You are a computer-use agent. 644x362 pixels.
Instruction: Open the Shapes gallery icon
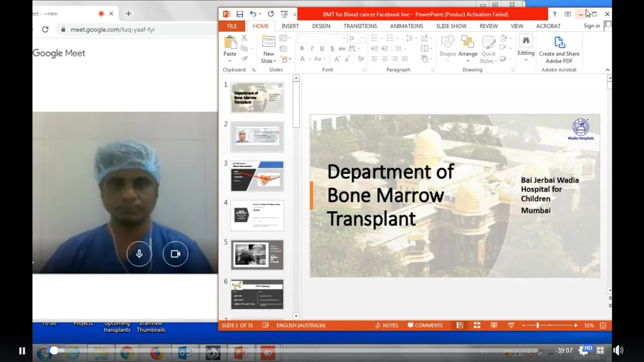click(447, 42)
